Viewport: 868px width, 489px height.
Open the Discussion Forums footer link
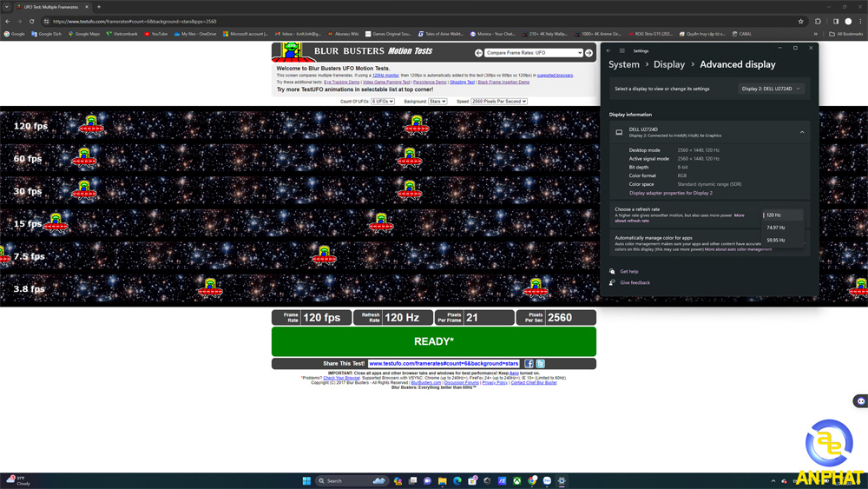click(461, 383)
